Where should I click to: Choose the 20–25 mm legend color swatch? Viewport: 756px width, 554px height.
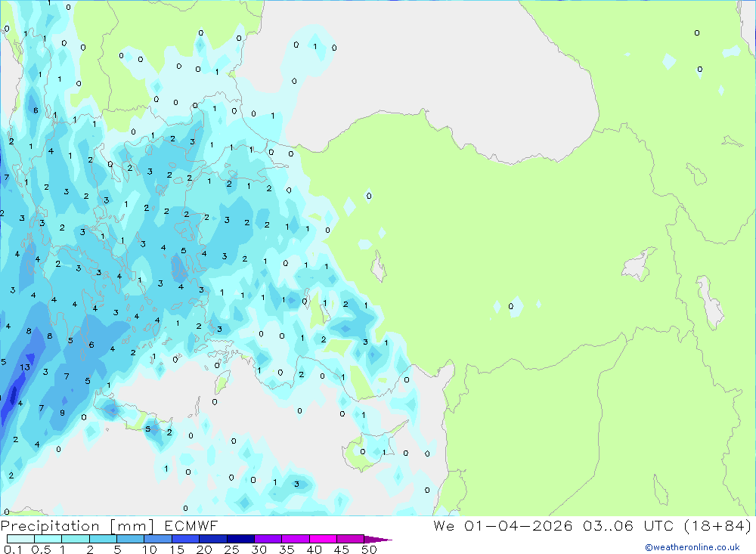click(212, 539)
